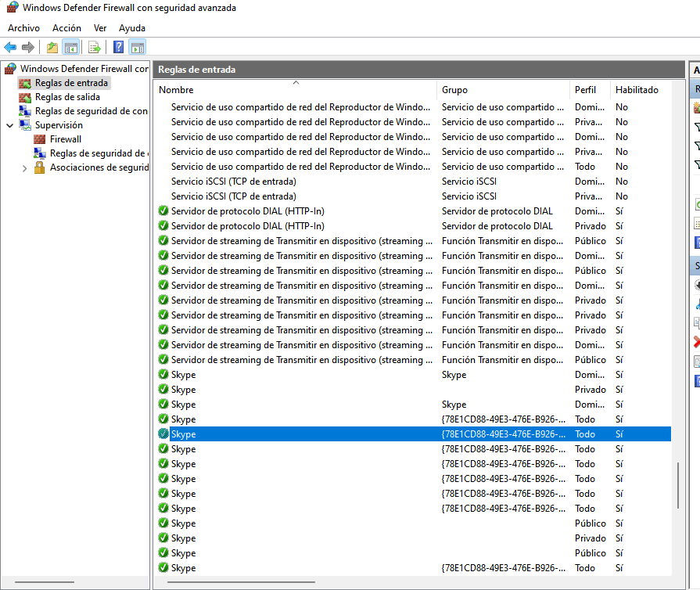Screen dimensions: 700x590
Task: Click the gray forward arrow toolbar icon
Action: pyautogui.click(x=28, y=47)
